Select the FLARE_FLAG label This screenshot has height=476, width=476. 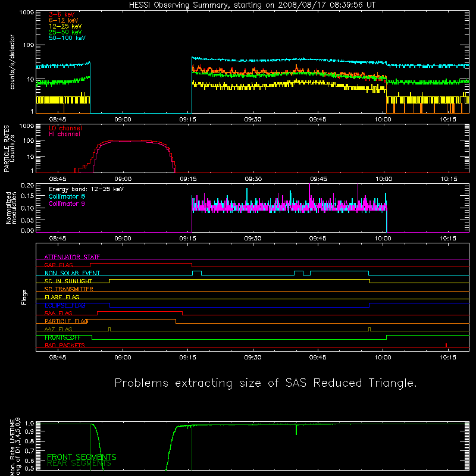tap(62, 297)
